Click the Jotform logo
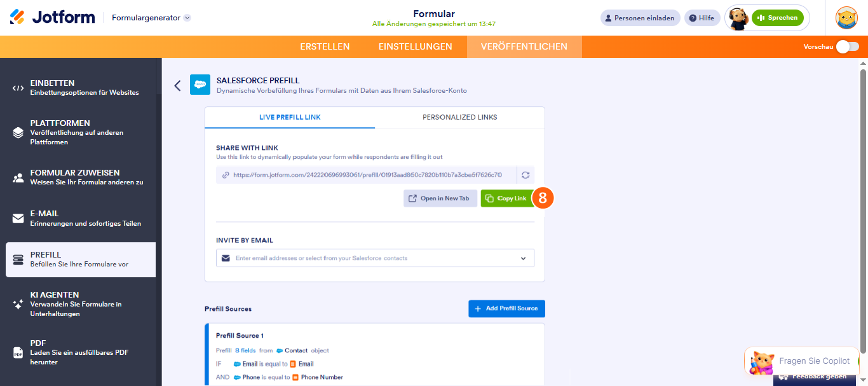 pos(52,17)
